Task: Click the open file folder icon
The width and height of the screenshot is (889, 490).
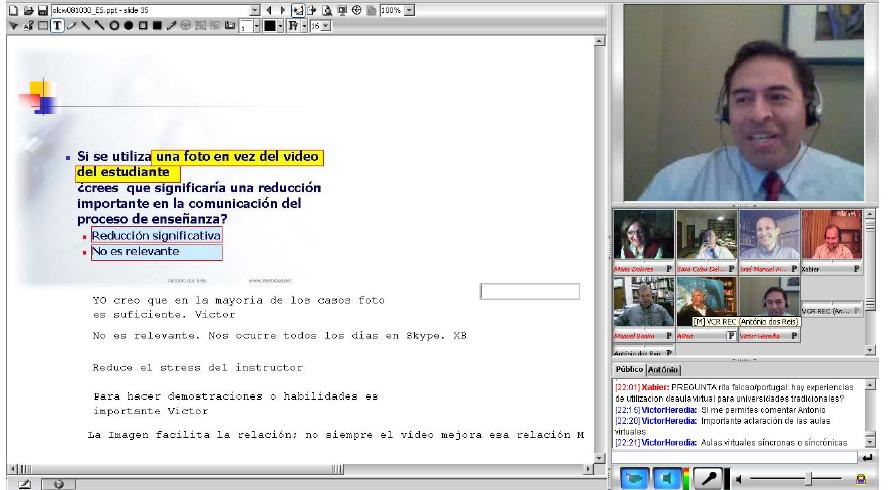Action: (28, 10)
